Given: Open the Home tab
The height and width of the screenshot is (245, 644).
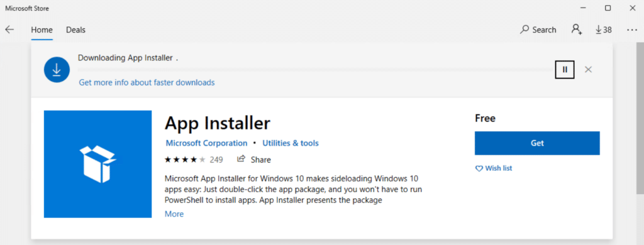Looking at the screenshot, I should click(42, 30).
